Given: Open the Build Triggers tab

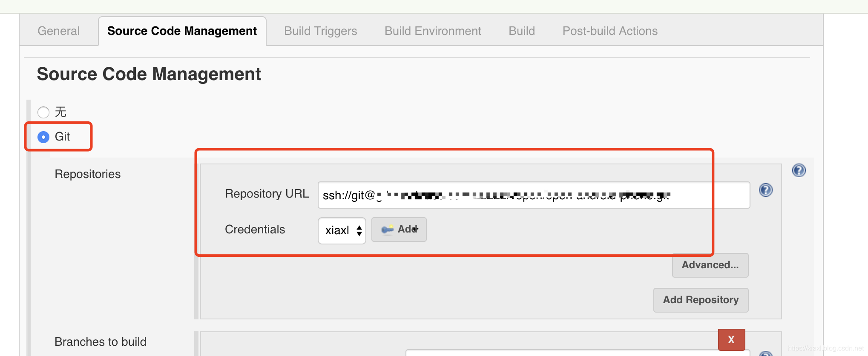Looking at the screenshot, I should [320, 31].
